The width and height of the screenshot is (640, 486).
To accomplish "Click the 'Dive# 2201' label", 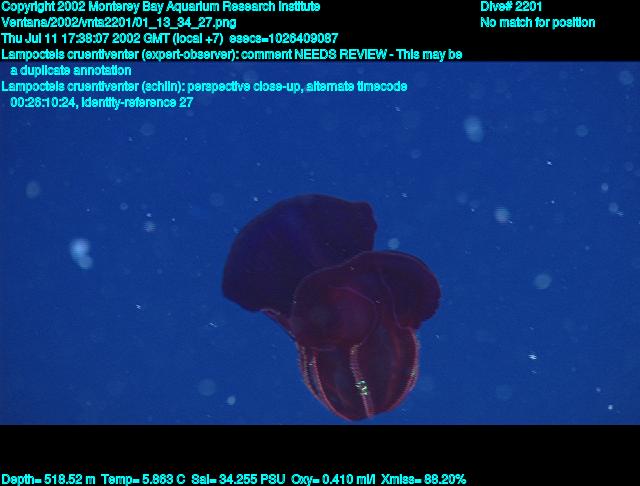I will [511, 7].
